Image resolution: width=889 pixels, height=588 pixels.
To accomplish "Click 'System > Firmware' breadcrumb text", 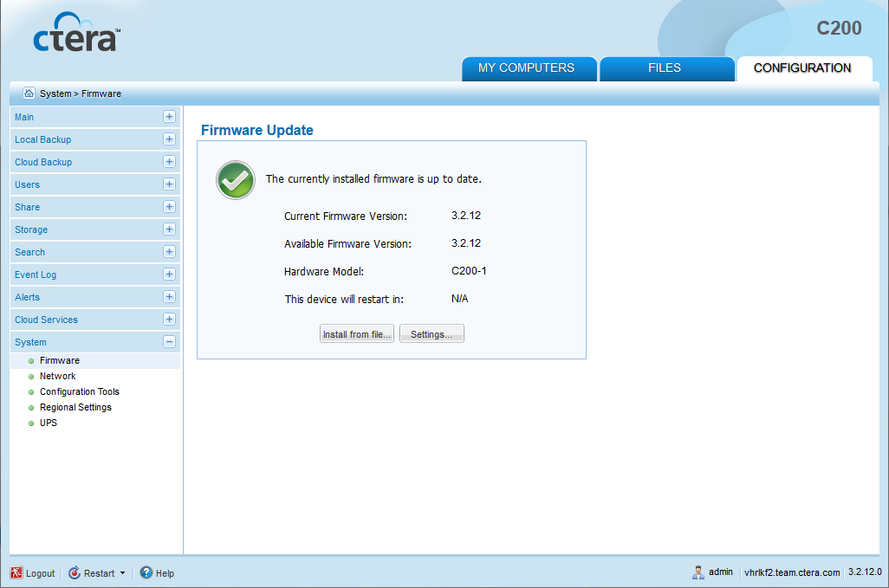I will (x=81, y=94).
